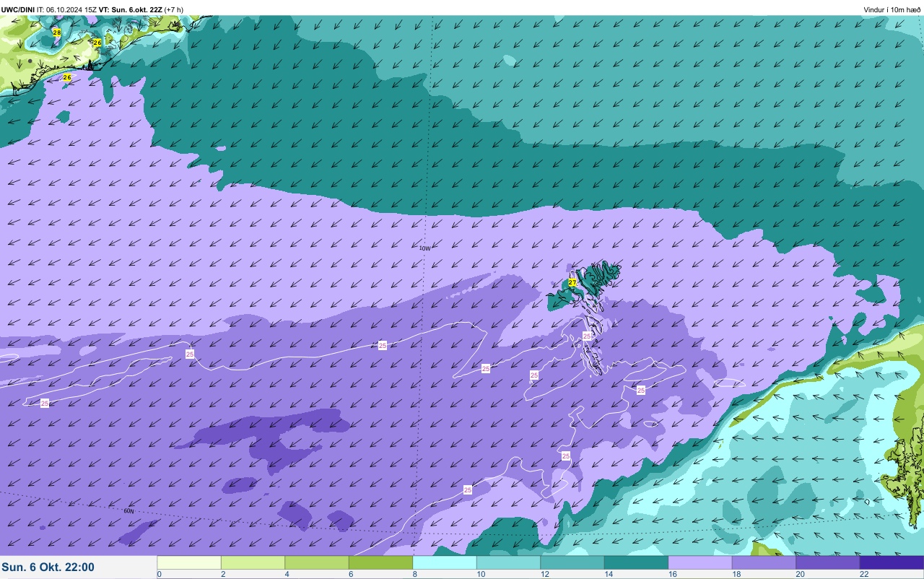Click the pale yellow 0–2 legend swatch

[x=189, y=562]
